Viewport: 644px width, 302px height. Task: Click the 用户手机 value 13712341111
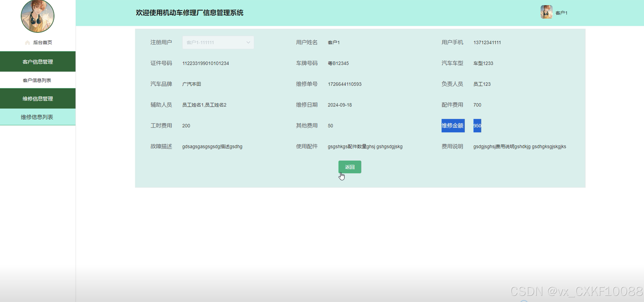[487, 43]
